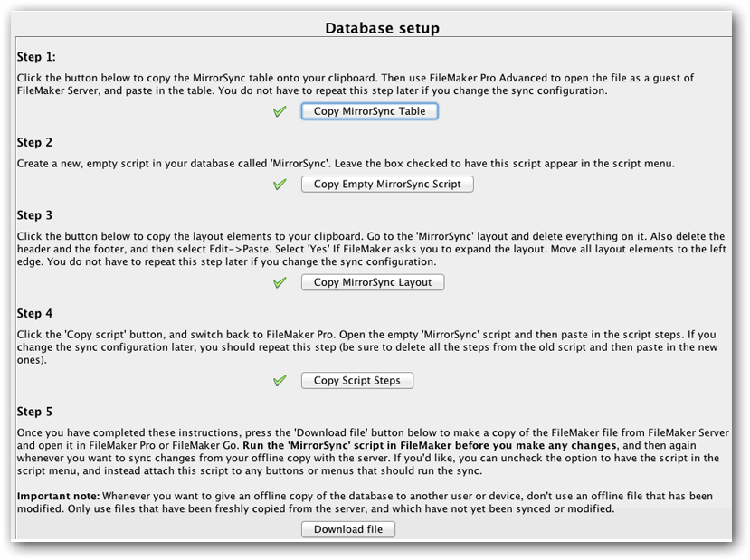
Task: Click the 'Step 1:' heading
Action: (36, 57)
